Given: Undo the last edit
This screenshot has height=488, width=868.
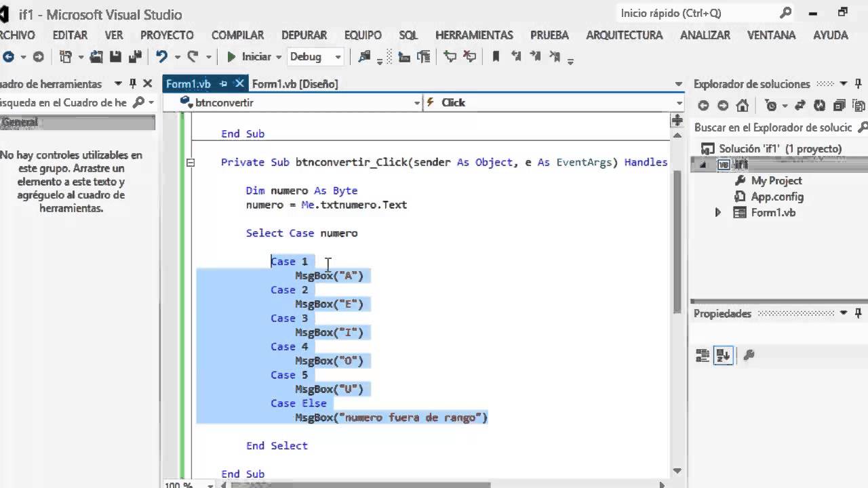Looking at the screenshot, I should (161, 57).
